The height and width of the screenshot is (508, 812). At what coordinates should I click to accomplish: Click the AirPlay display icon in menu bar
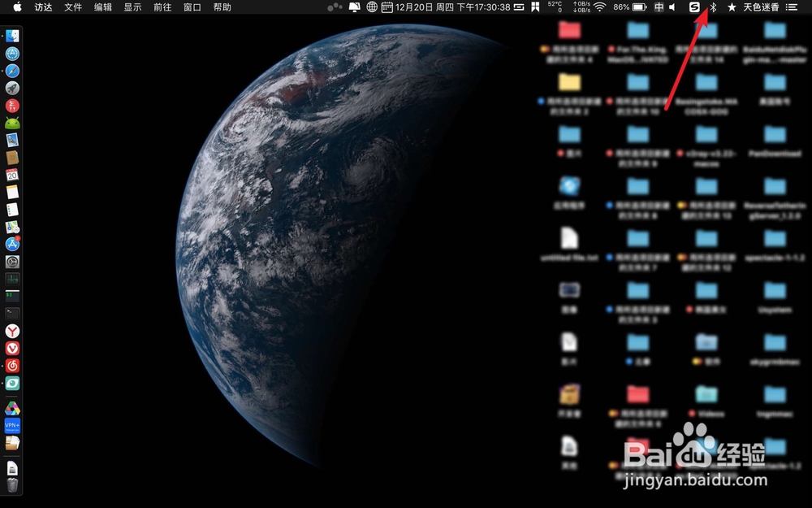354,7
